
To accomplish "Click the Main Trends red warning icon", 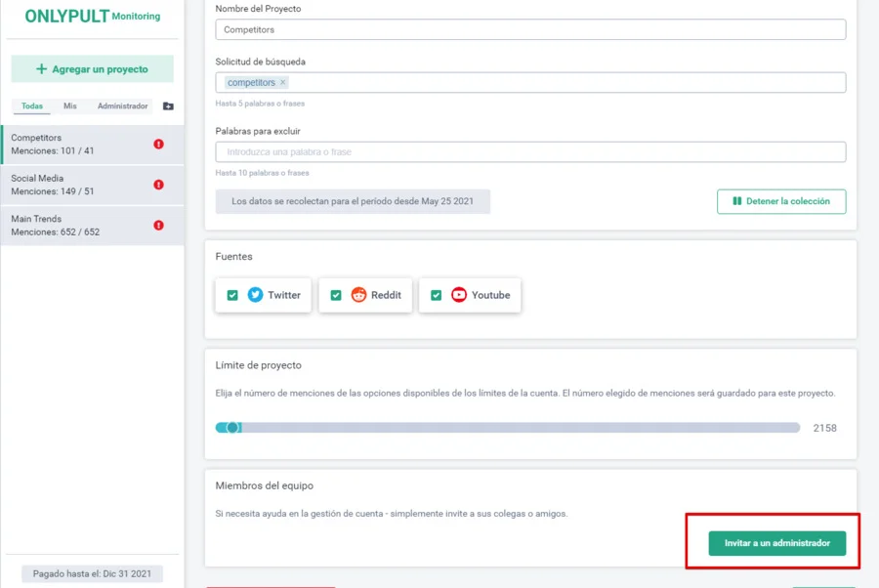I will 158,226.
